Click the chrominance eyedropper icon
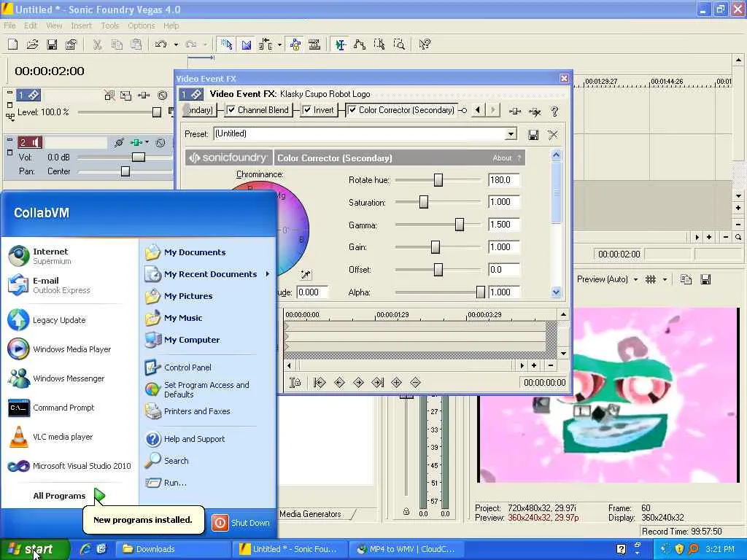This screenshot has width=747, height=560. click(306, 274)
